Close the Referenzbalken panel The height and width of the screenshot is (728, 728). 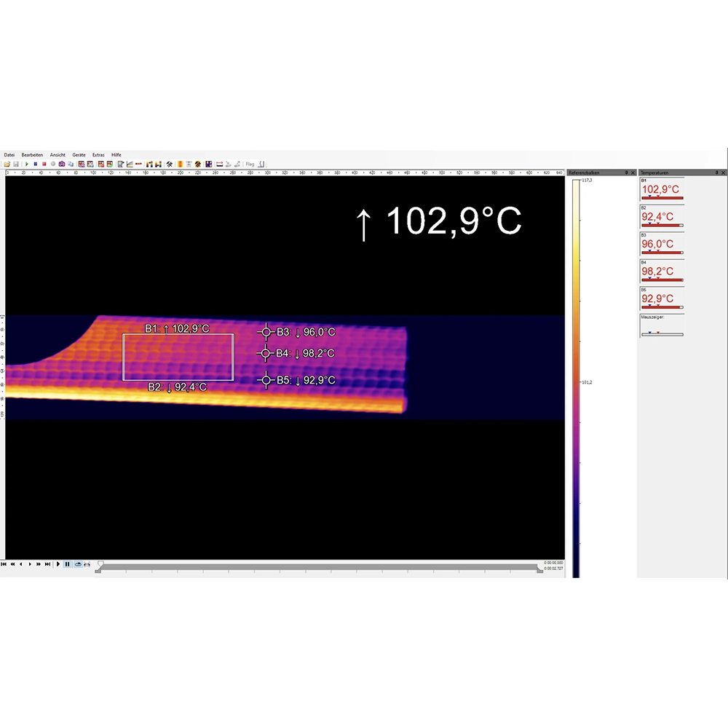[633, 173]
